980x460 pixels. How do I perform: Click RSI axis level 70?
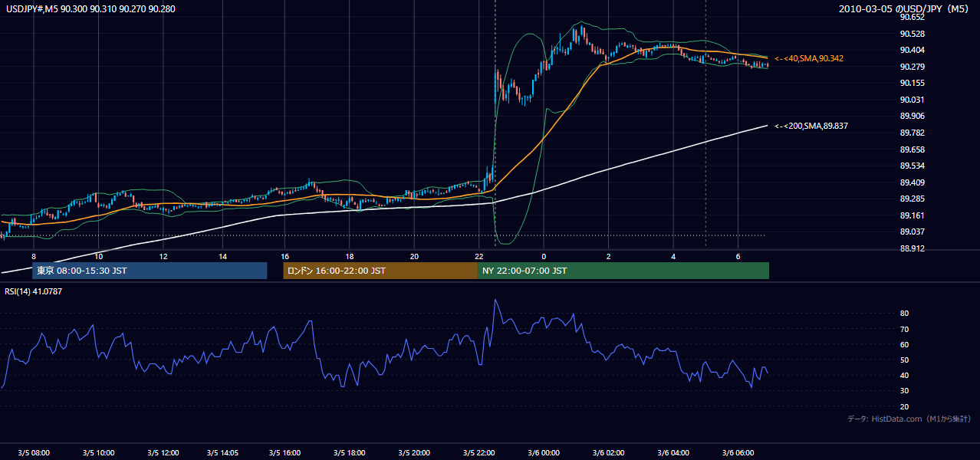tap(904, 329)
